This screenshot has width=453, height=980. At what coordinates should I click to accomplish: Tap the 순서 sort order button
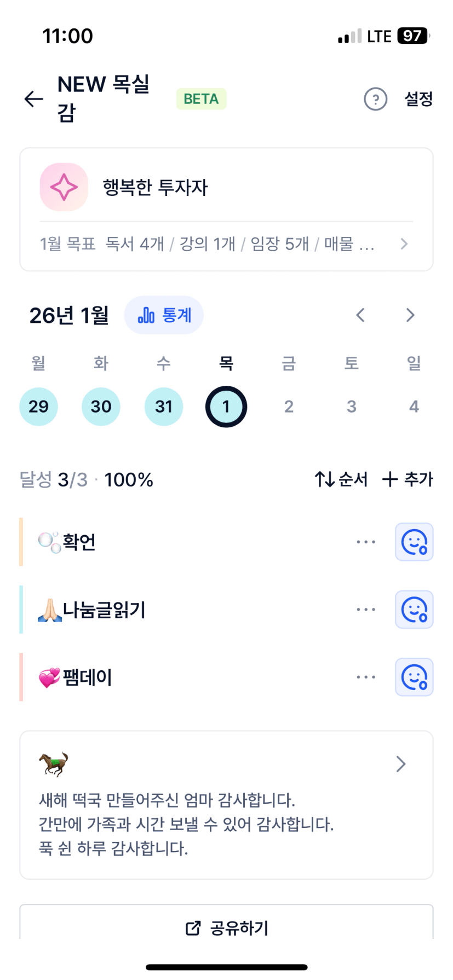[x=341, y=479]
